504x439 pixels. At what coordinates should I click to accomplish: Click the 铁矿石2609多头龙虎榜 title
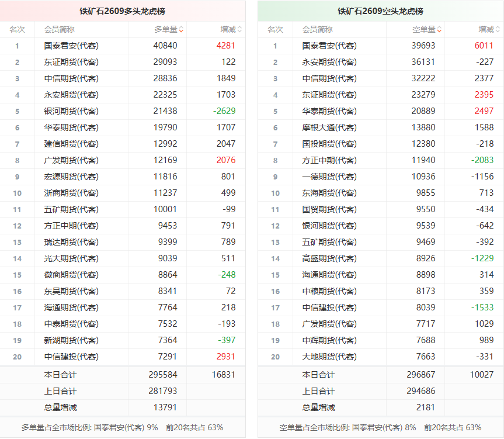tap(123, 11)
